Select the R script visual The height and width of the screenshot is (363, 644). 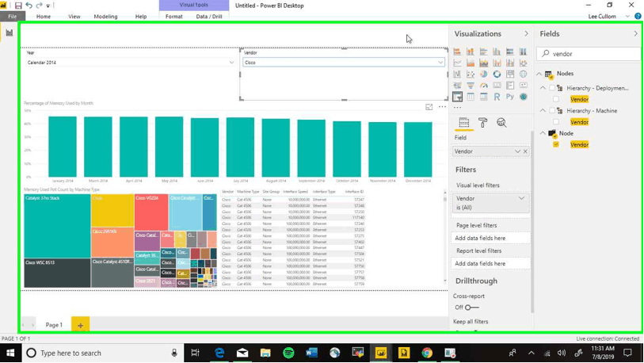(x=497, y=97)
